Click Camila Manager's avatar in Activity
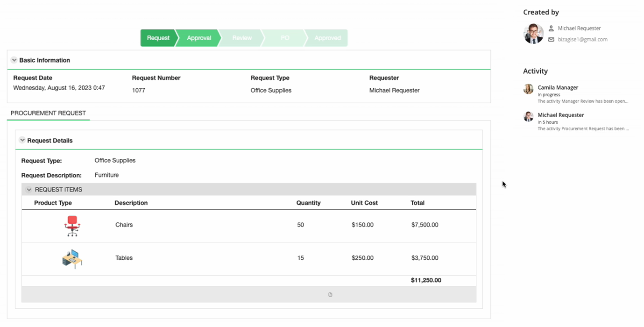644x327 pixels. pyautogui.click(x=528, y=89)
